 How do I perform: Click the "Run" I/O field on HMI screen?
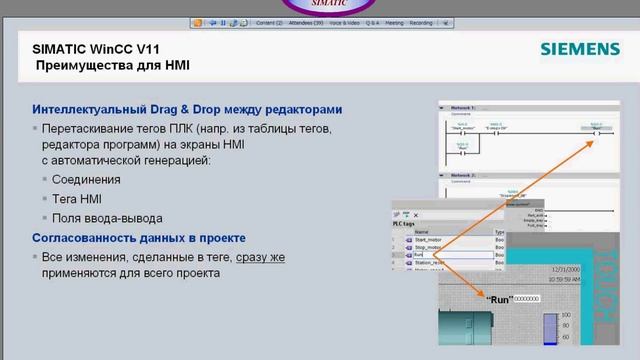point(527,299)
